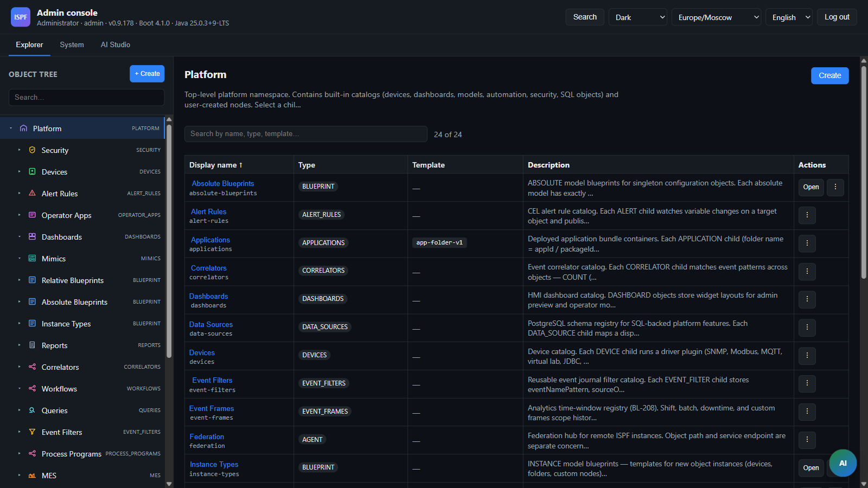Switch to the Explorer tab
This screenshot has width=868, height=488.
tap(29, 45)
